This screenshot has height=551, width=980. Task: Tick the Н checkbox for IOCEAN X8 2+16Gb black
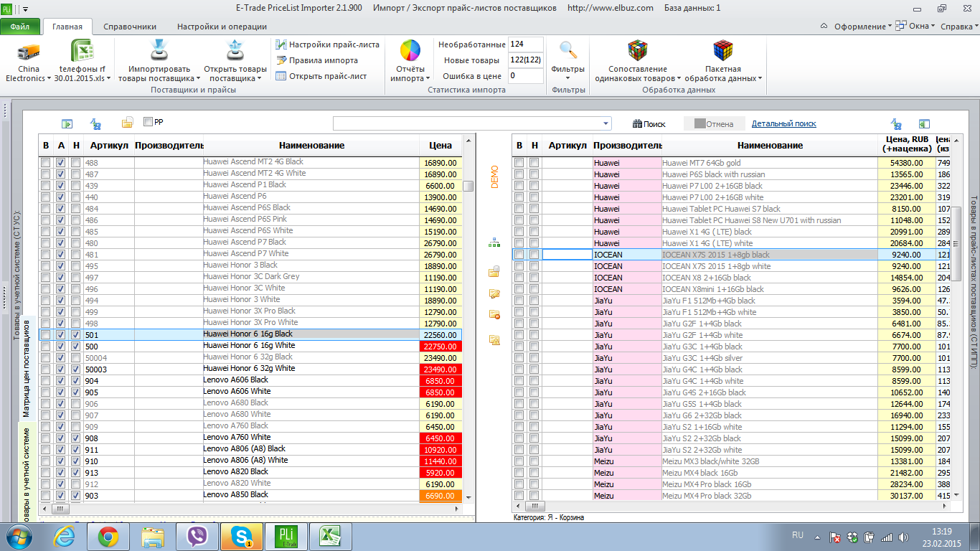[x=534, y=278]
